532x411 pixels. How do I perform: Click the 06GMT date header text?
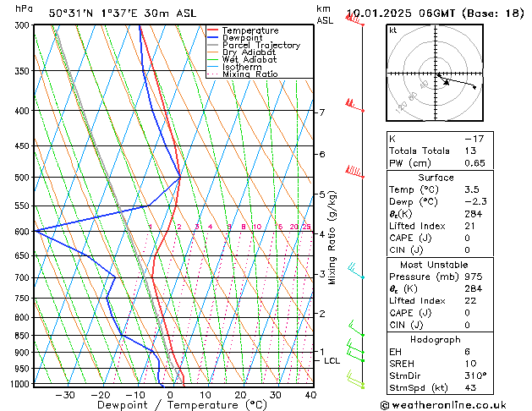[436, 14]
